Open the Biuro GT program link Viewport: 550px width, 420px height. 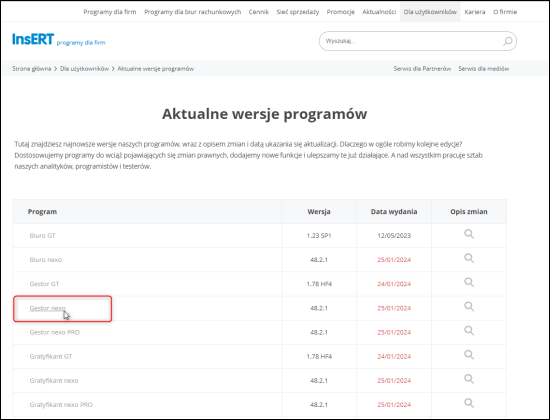[42, 236]
